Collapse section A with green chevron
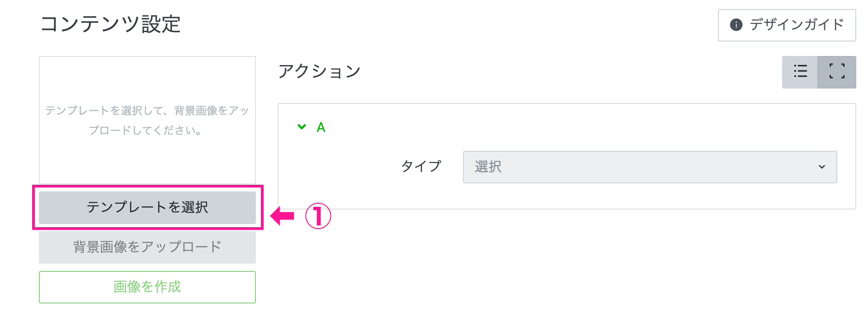 tap(302, 127)
